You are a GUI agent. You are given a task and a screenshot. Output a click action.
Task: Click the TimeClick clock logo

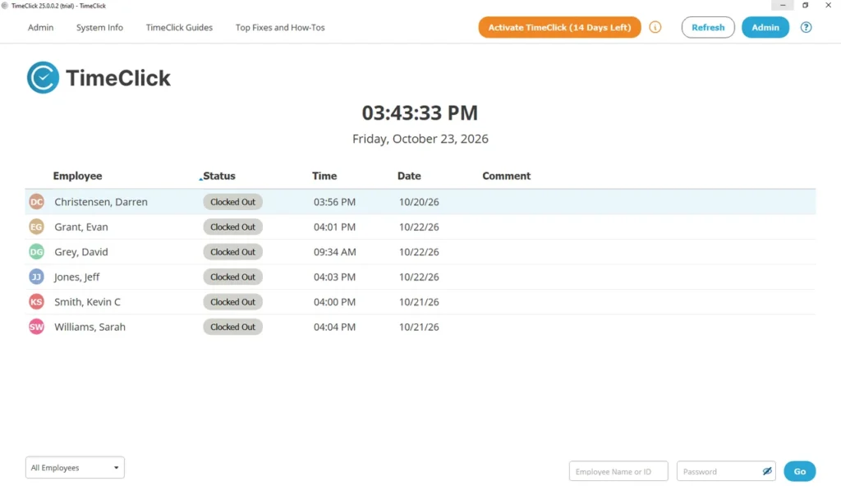tap(43, 78)
